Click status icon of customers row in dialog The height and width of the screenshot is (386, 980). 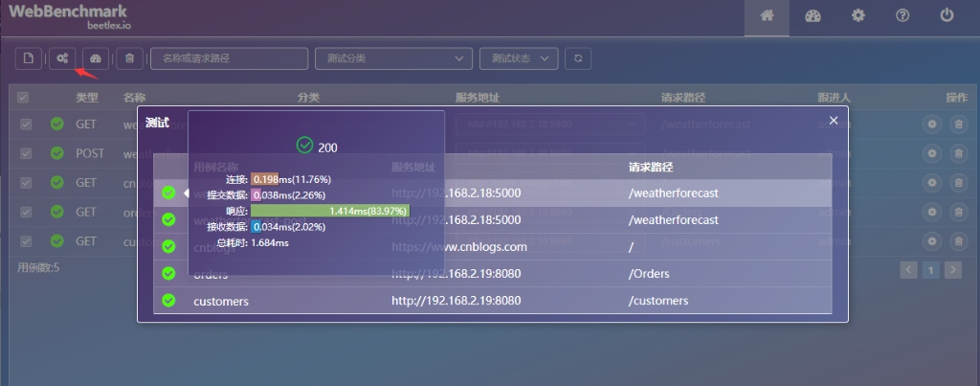point(168,301)
